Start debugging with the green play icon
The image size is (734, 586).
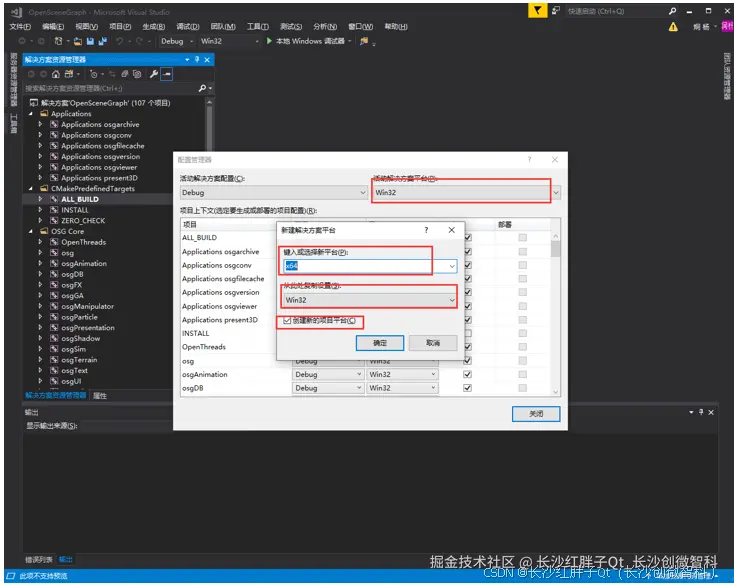[x=269, y=41]
